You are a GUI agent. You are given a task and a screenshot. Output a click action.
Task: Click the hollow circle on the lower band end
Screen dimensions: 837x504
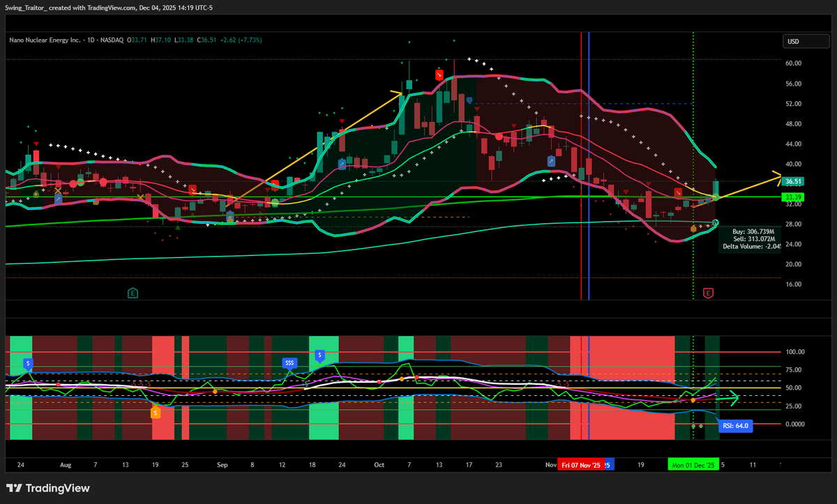(x=716, y=222)
